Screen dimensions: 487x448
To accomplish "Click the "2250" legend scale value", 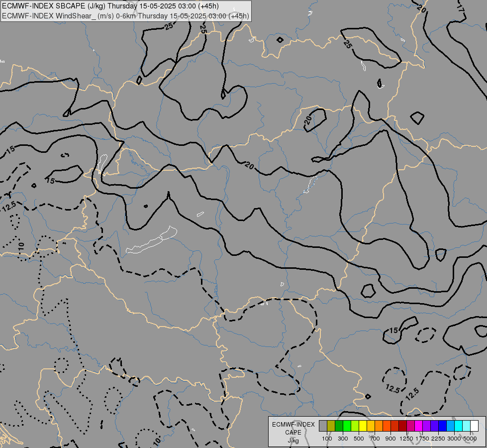I will [x=438, y=439].
